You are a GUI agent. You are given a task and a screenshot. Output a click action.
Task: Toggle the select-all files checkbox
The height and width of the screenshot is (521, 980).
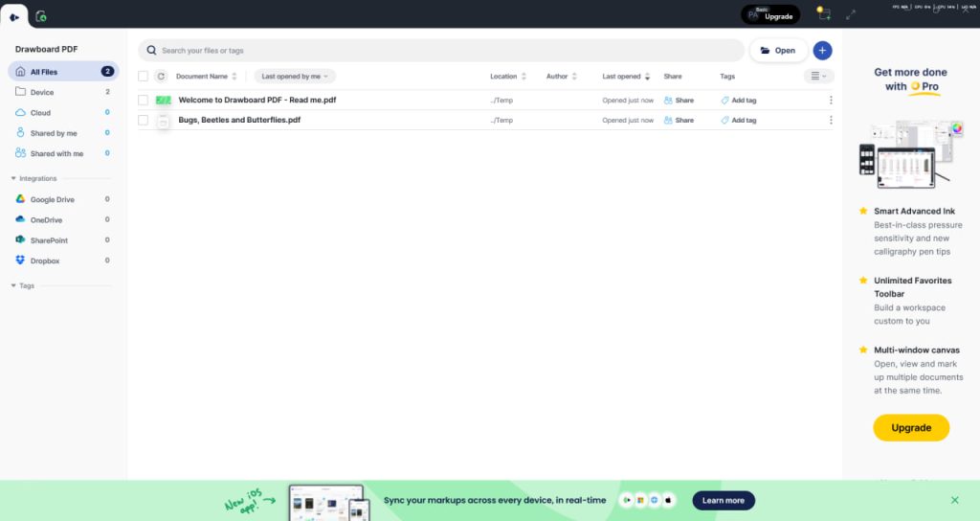[143, 76]
